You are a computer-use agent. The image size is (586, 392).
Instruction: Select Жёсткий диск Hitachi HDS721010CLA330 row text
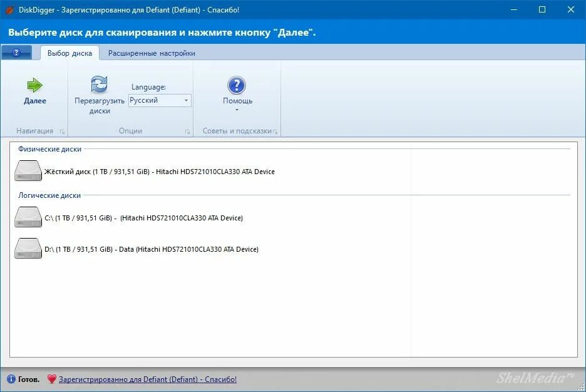point(160,172)
